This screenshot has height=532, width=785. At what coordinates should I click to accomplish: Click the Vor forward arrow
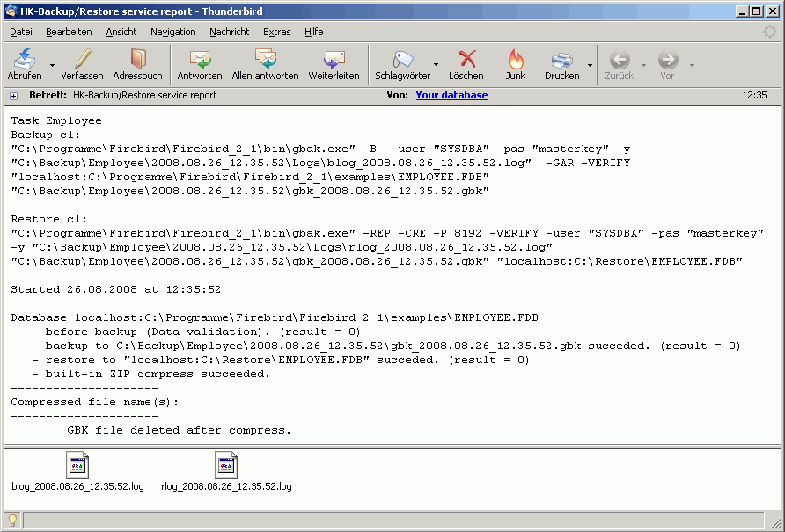coord(668,60)
